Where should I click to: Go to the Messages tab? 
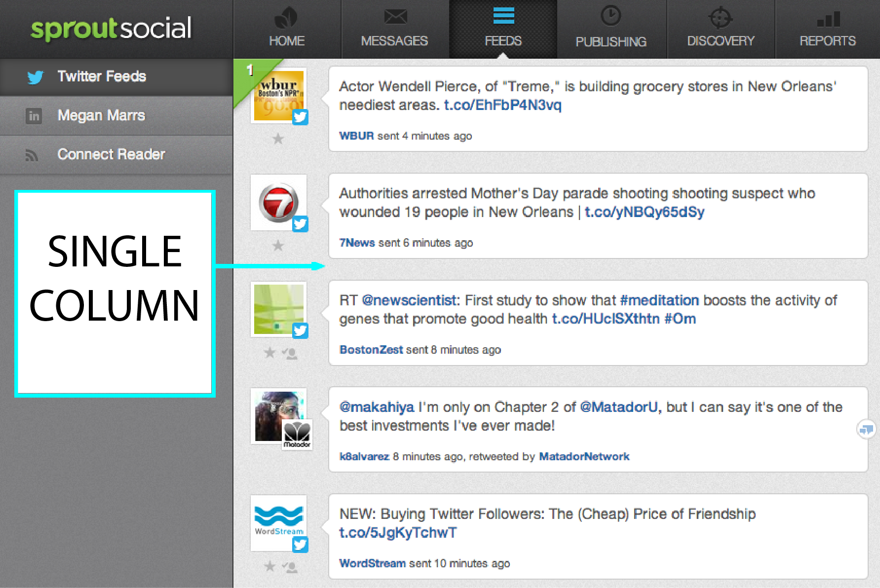[x=395, y=29]
